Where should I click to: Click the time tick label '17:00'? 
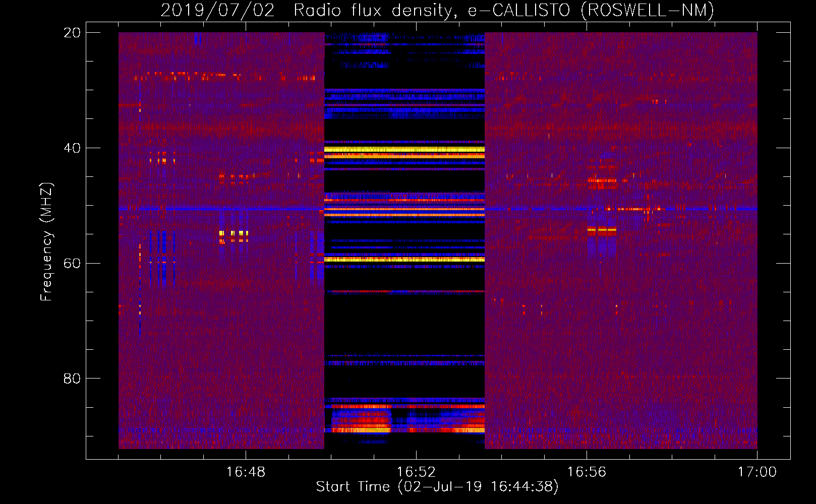tap(757, 472)
